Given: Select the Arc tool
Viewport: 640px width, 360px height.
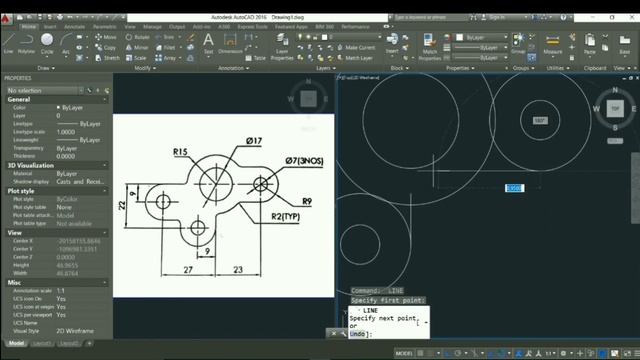Looking at the screenshot, I should (65, 43).
